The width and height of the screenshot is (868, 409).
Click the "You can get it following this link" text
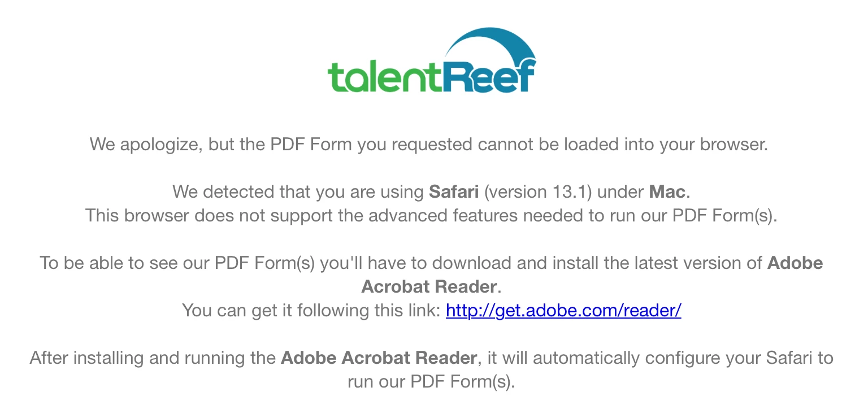tap(311, 310)
